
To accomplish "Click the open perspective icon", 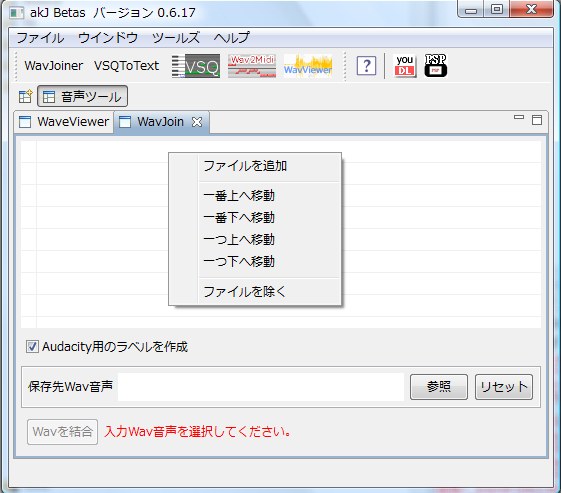I will click(x=25, y=96).
